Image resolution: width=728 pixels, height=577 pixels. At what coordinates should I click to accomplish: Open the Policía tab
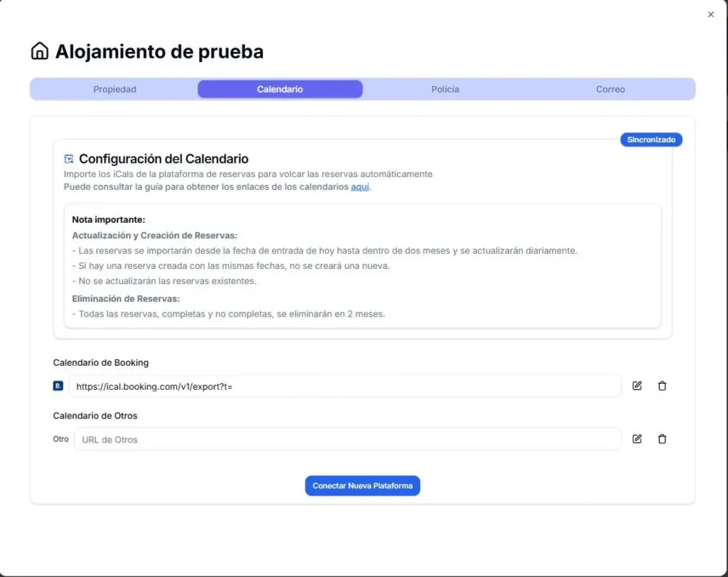pos(445,89)
